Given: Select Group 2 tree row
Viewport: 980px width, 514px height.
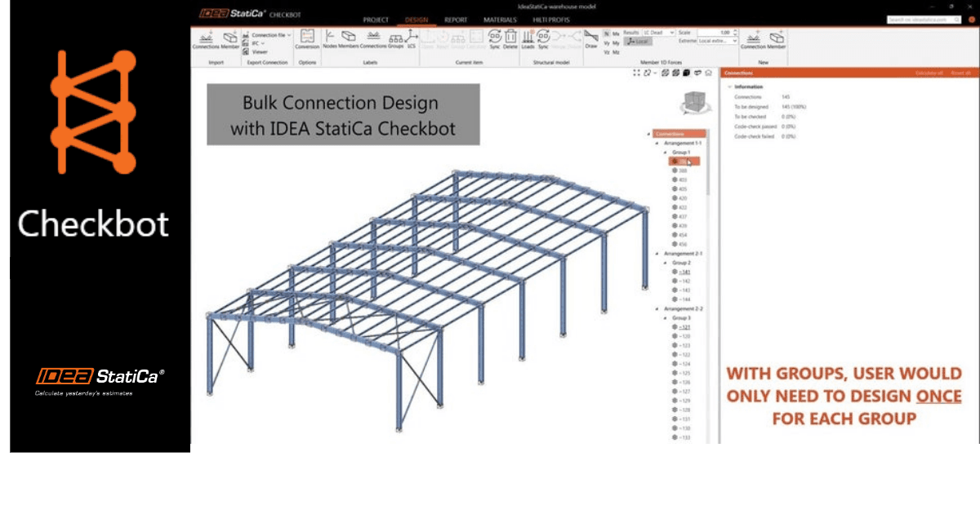Looking at the screenshot, I should point(681,263).
